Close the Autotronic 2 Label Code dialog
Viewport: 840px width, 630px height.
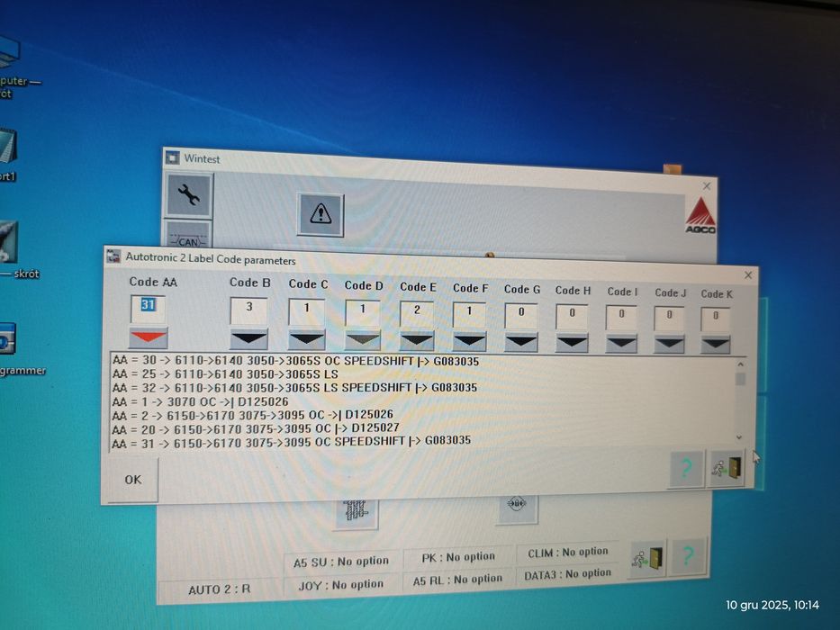(x=748, y=274)
